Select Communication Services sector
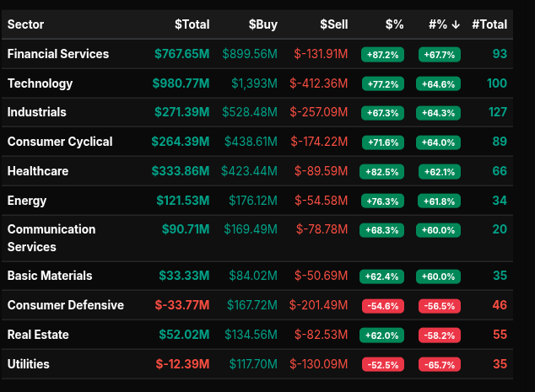The height and width of the screenshot is (392, 535). pyautogui.click(x=51, y=238)
